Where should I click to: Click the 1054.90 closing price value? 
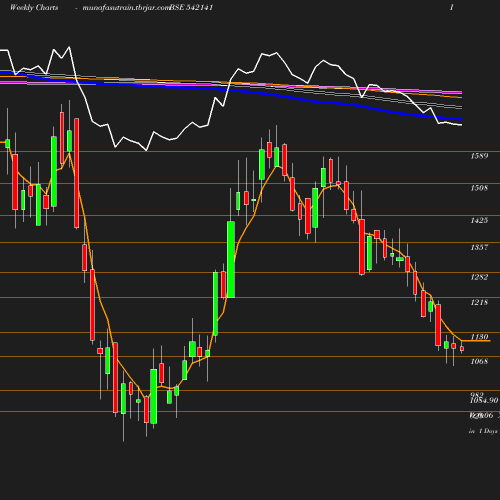click(x=484, y=401)
